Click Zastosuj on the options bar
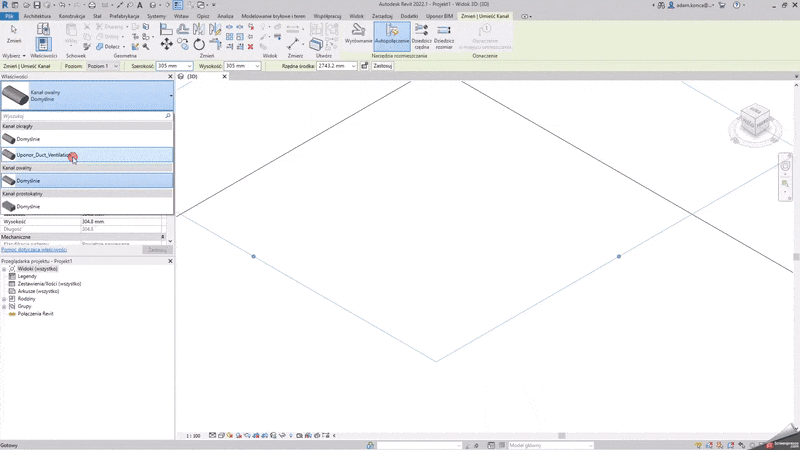800x450 pixels. click(x=383, y=66)
